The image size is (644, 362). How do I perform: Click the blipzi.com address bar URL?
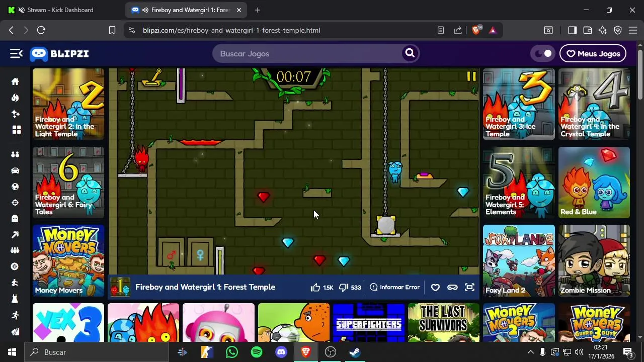231,30
